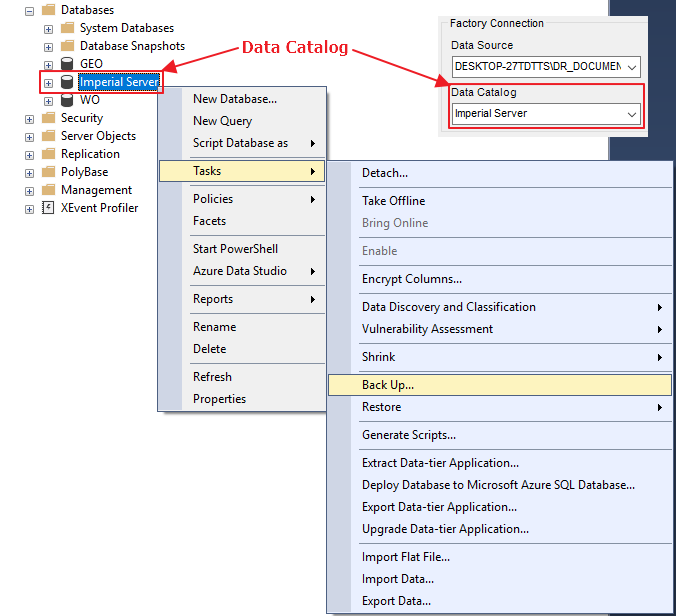Expand the WO database node
Image resolution: width=676 pixels, height=616 pixels.
pyautogui.click(x=48, y=101)
